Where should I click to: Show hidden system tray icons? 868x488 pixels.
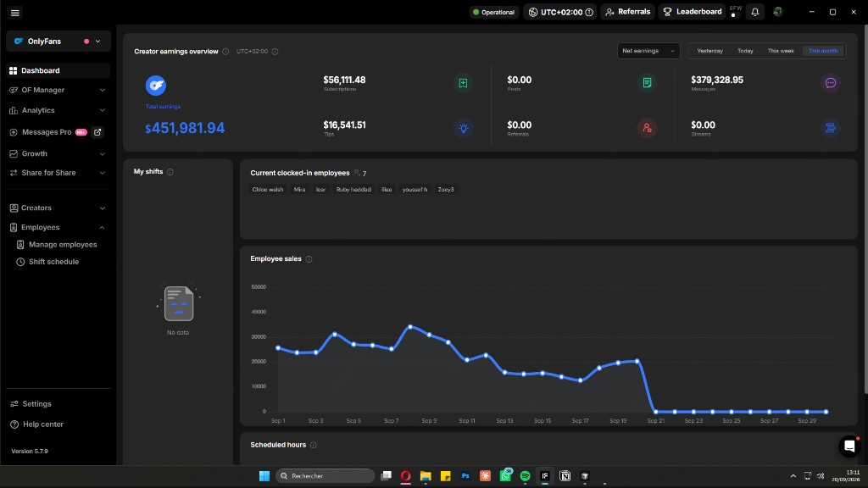793,476
